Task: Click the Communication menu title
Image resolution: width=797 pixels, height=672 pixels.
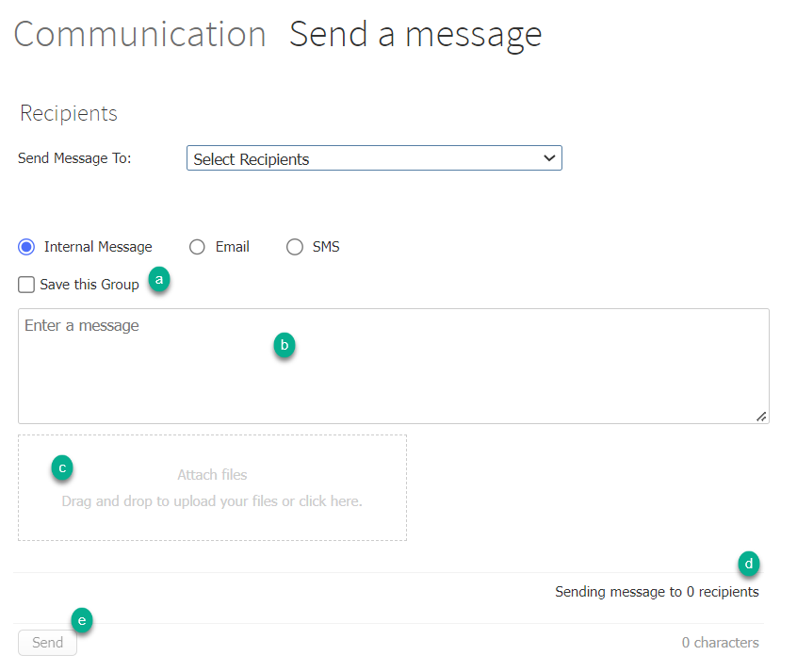Action: (139, 34)
